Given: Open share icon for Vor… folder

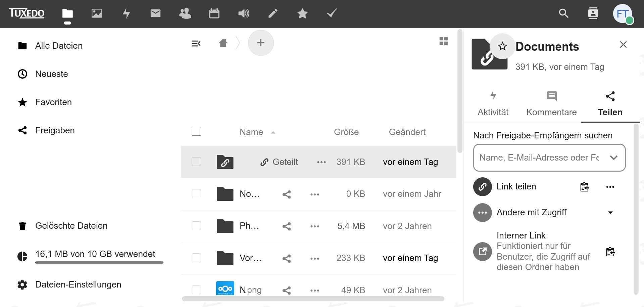Looking at the screenshot, I should 287,258.
